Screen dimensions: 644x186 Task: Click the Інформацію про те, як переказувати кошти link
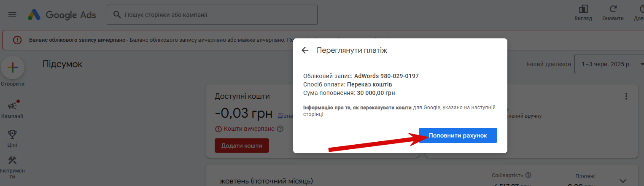click(x=357, y=108)
